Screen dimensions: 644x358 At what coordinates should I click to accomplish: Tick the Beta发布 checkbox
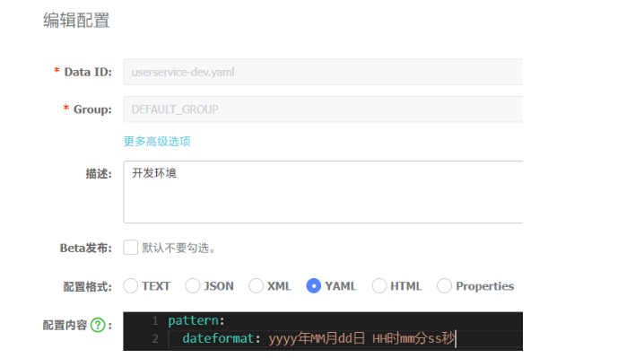coord(131,248)
